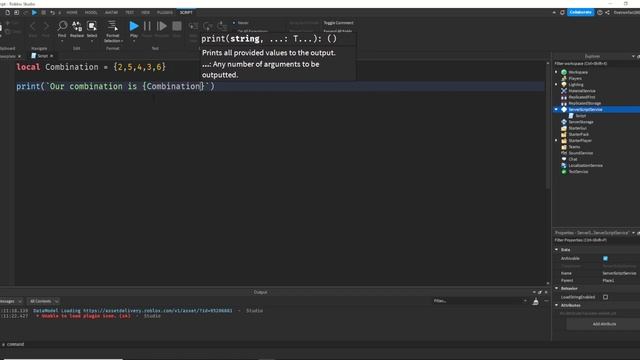Toggle the LoadStringEnabled checkbox
The height and width of the screenshot is (360, 640).
point(605,297)
